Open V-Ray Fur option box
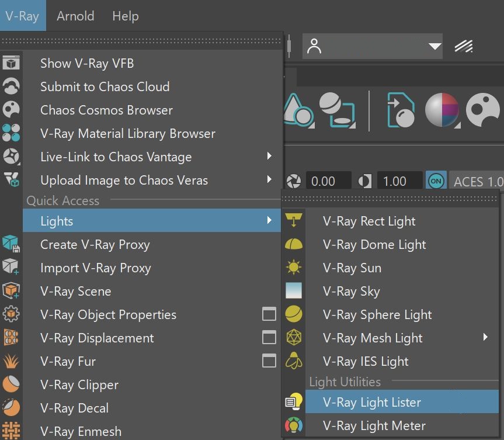 pos(269,361)
